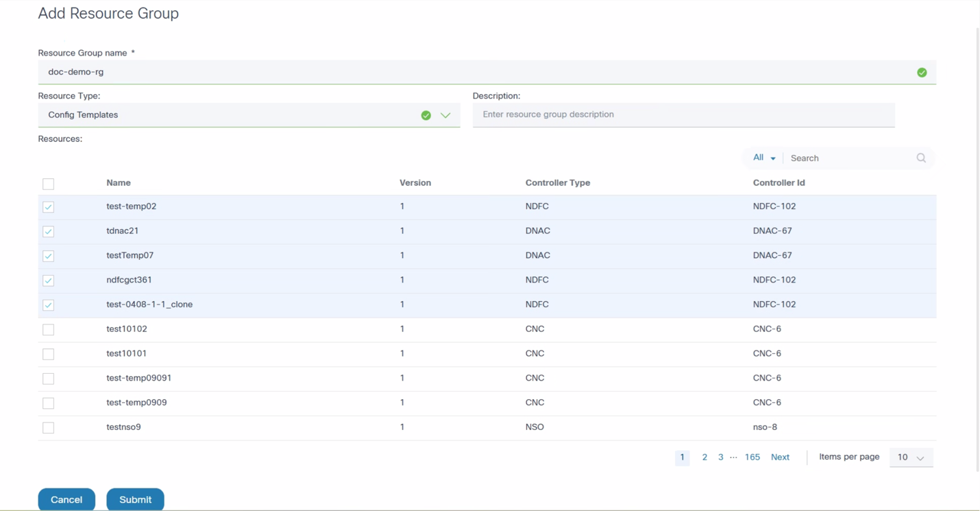Sort by the Controller Type column header
980x511 pixels.
pos(557,183)
